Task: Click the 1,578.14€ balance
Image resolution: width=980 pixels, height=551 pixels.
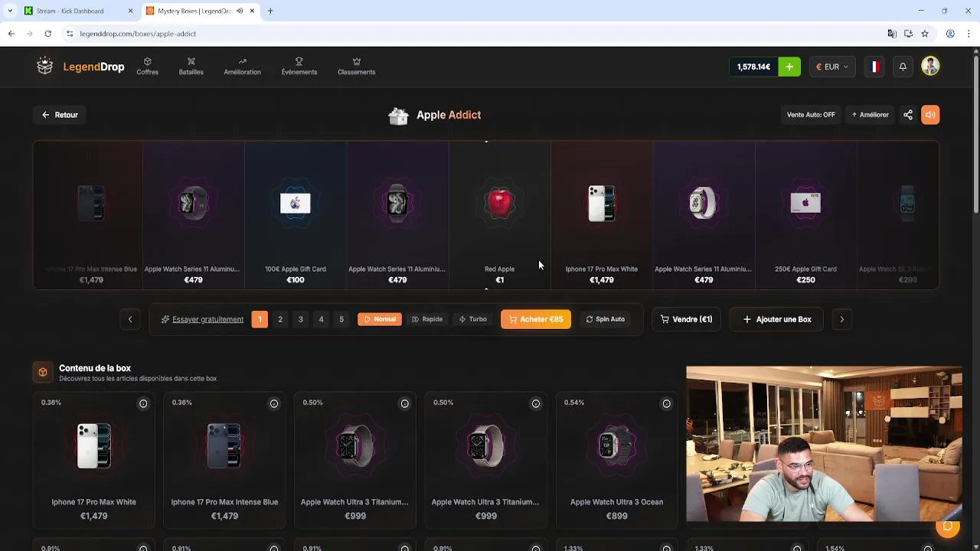Action: (753, 67)
